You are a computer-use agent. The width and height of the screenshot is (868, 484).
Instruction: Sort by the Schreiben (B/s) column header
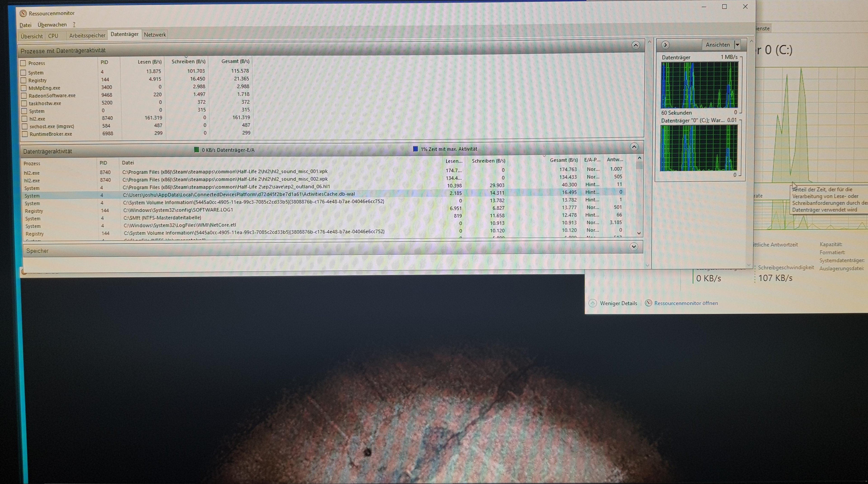click(188, 62)
